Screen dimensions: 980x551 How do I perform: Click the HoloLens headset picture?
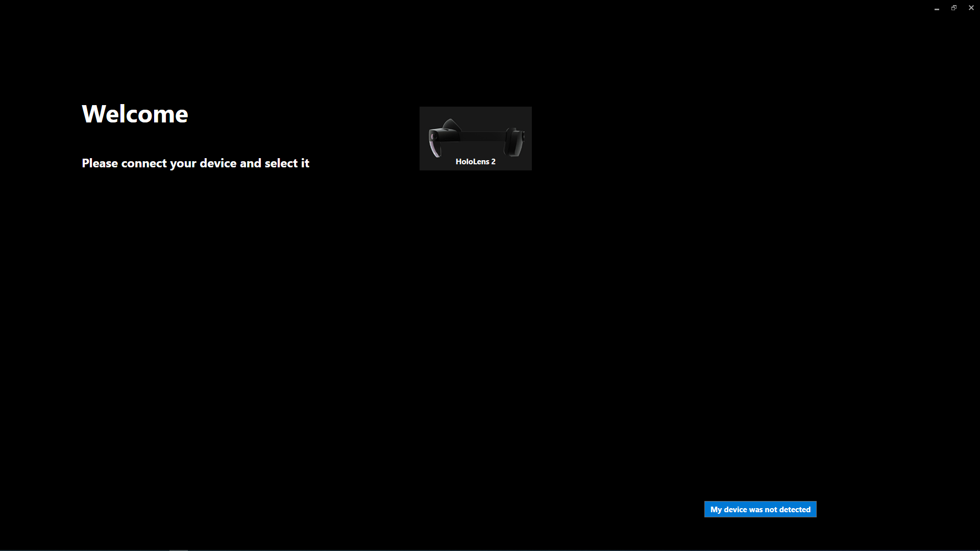click(x=475, y=137)
